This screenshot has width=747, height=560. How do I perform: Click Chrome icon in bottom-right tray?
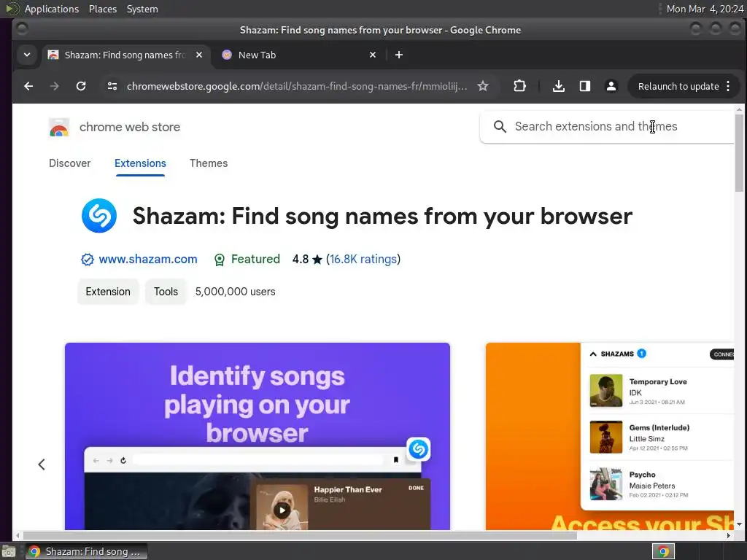663,551
